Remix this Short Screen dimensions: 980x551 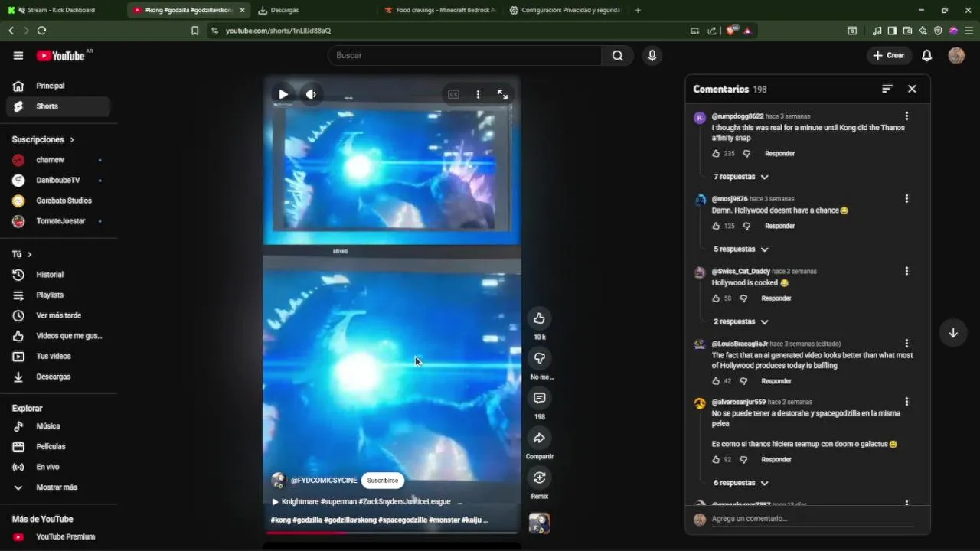[x=539, y=478]
